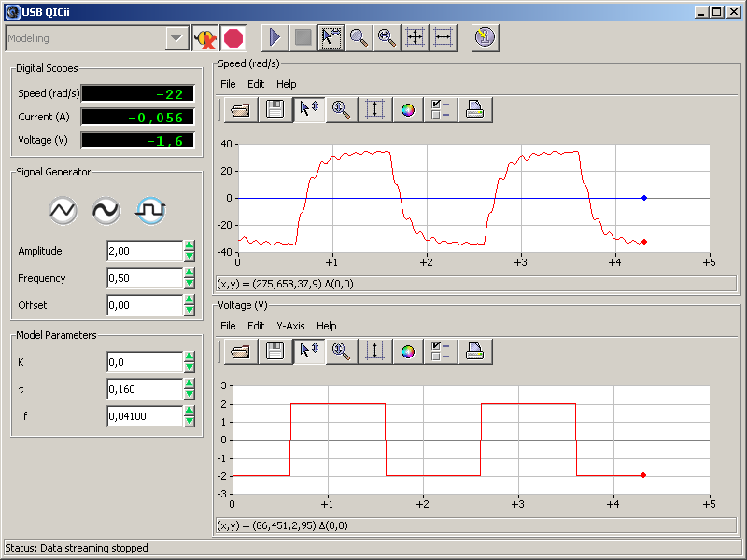Image resolution: width=747 pixels, height=560 pixels.
Task: Click the blue marker dot on Speed plot
Action: tap(644, 198)
